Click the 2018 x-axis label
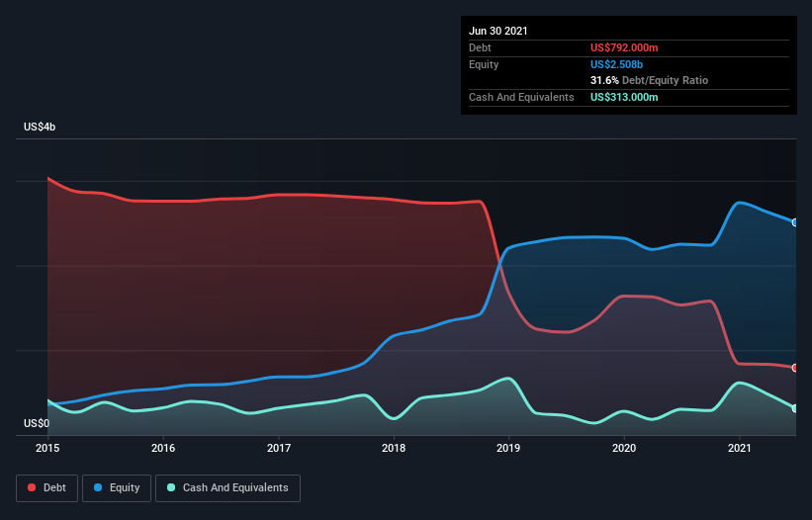The image size is (812, 520). 394,448
